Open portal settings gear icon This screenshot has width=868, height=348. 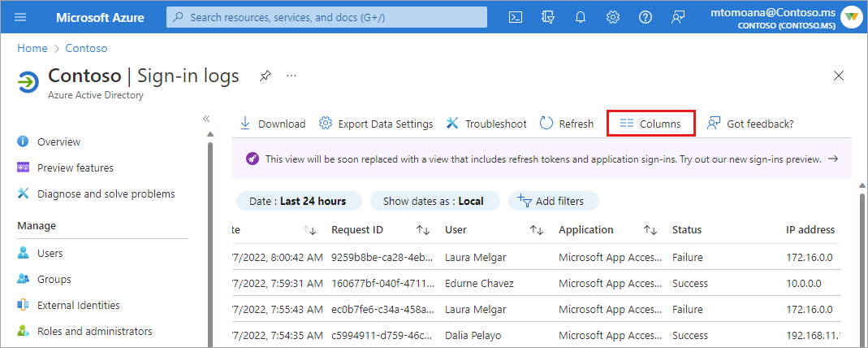point(613,17)
